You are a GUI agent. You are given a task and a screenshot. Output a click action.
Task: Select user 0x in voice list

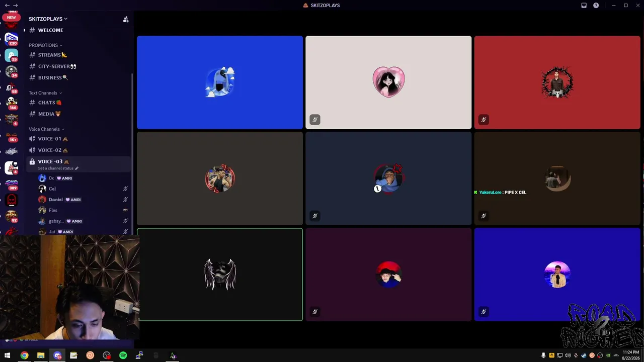pyautogui.click(x=84, y=178)
